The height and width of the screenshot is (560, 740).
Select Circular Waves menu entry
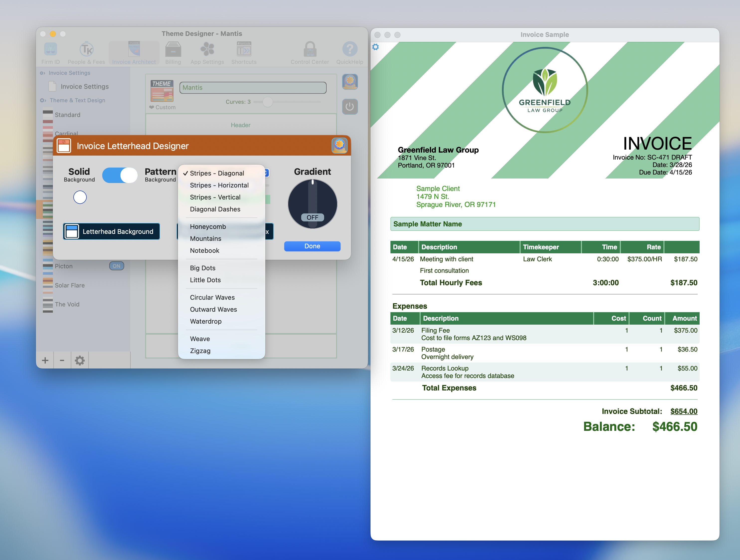[x=212, y=297]
